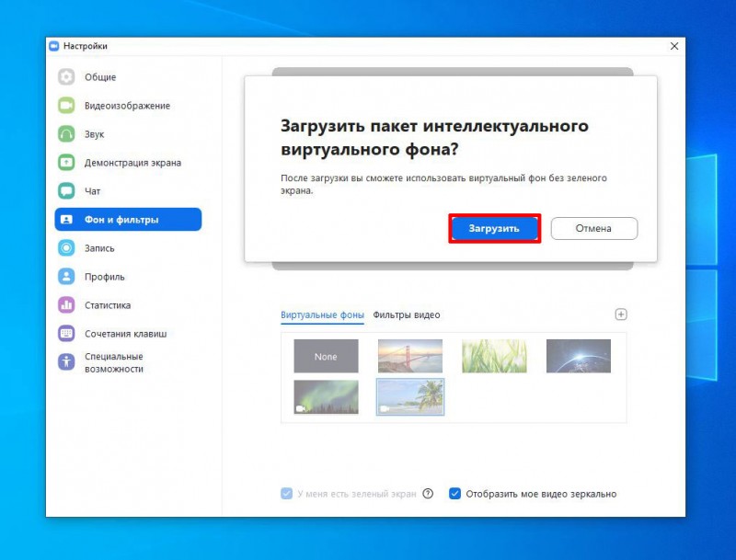Click the Zoom logo in title bar
Image resolution: width=736 pixels, height=560 pixels.
tap(54, 46)
